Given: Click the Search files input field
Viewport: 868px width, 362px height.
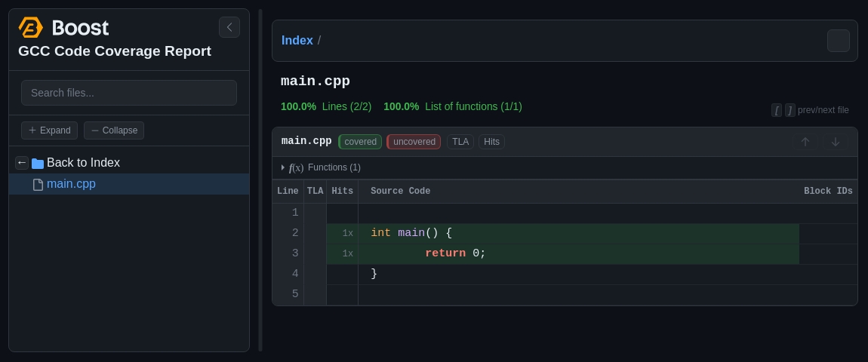Looking at the screenshot, I should (x=129, y=93).
